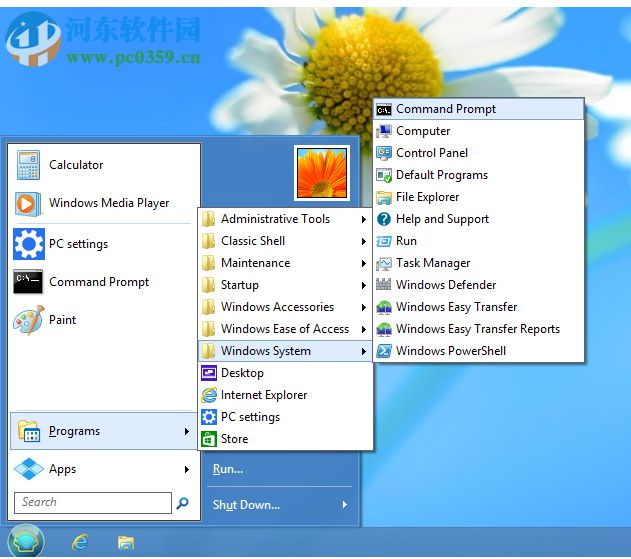Click the Startup label

pos(239,285)
